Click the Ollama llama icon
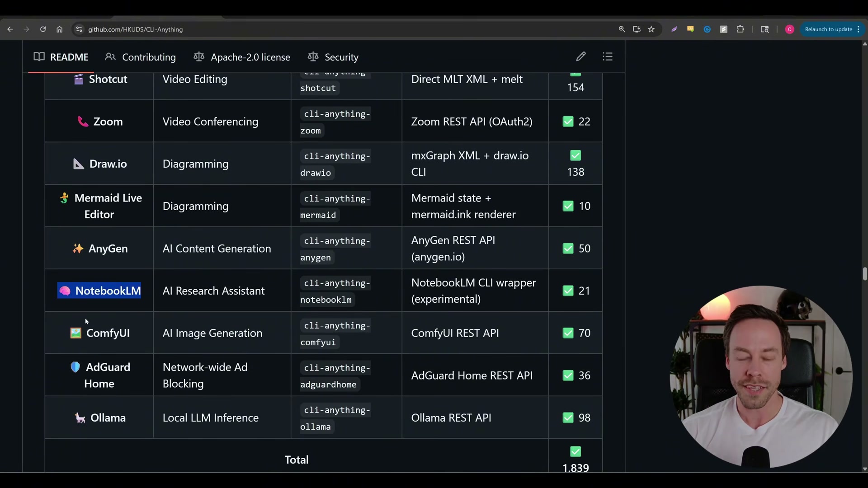This screenshot has height=488, width=868. (x=80, y=418)
